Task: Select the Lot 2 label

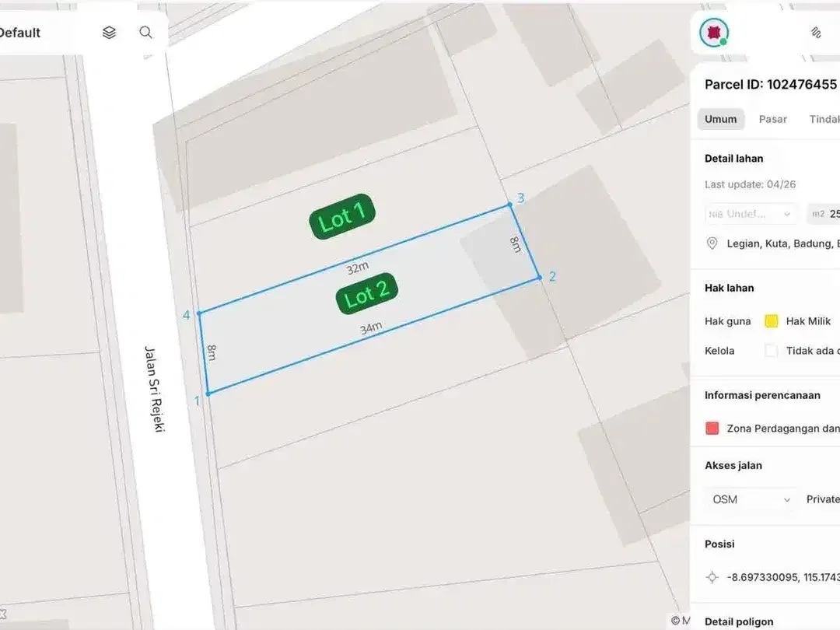Action: point(367,293)
